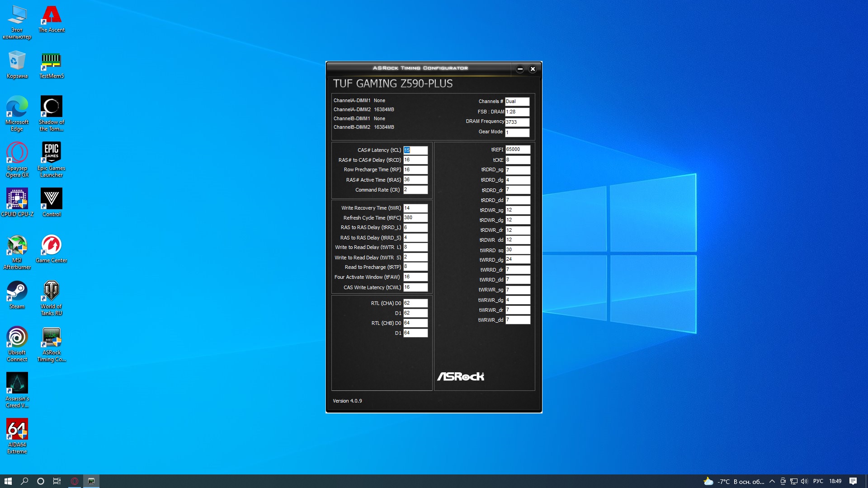Open the notification center on taskbar

pyautogui.click(x=853, y=481)
